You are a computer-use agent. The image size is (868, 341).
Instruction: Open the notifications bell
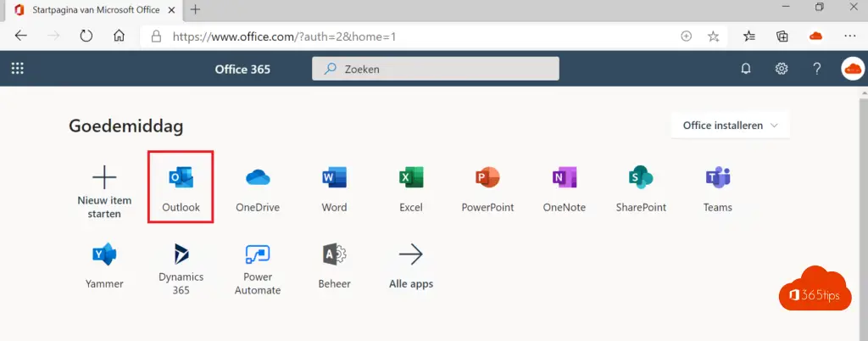click(x=746, y=69)
